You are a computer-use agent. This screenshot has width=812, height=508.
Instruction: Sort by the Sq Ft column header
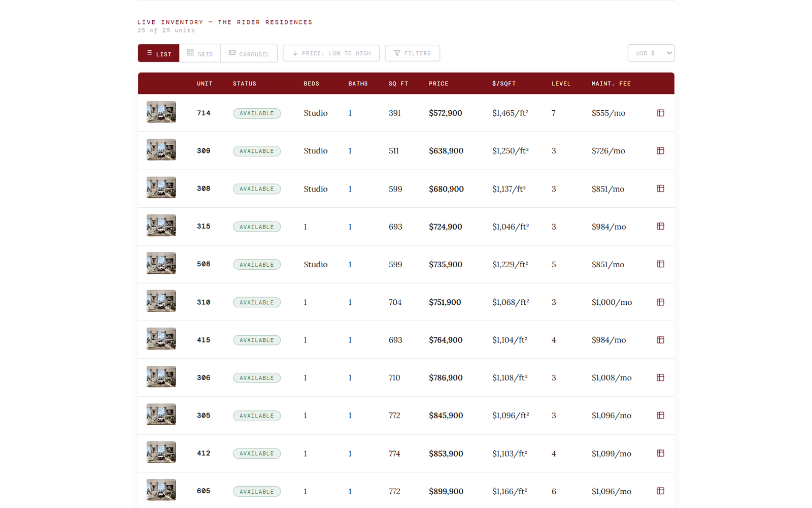tap(398, 84)
